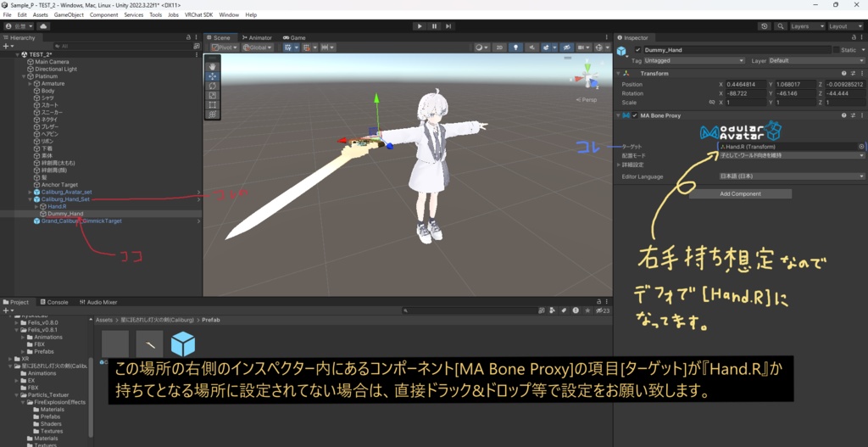Open the Layout dropdown in top toolbar
The width and height of the screenshot is (868, 447).
pyautogui.click(x=846, y=26)
